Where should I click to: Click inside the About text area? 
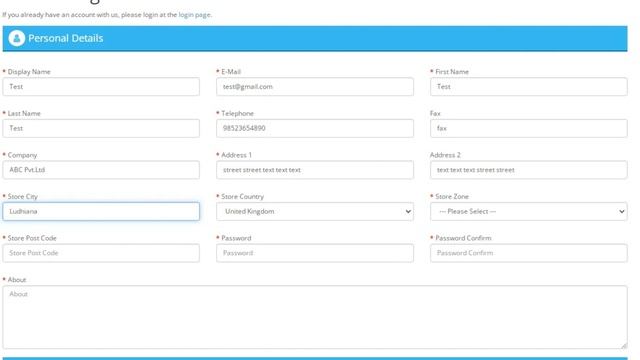(315, 317)
